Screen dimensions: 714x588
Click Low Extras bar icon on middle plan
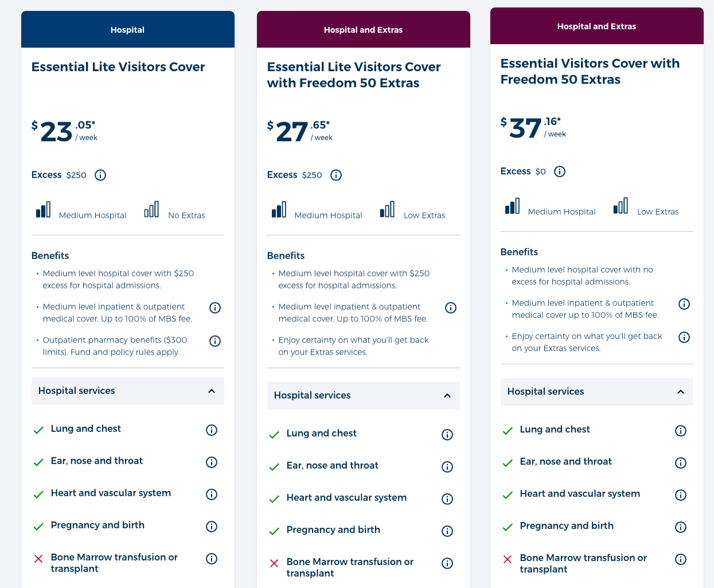tap(387, 210)
